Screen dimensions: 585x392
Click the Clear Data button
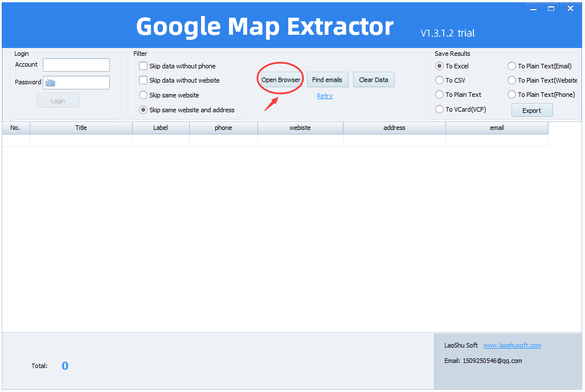coord(373,80)
